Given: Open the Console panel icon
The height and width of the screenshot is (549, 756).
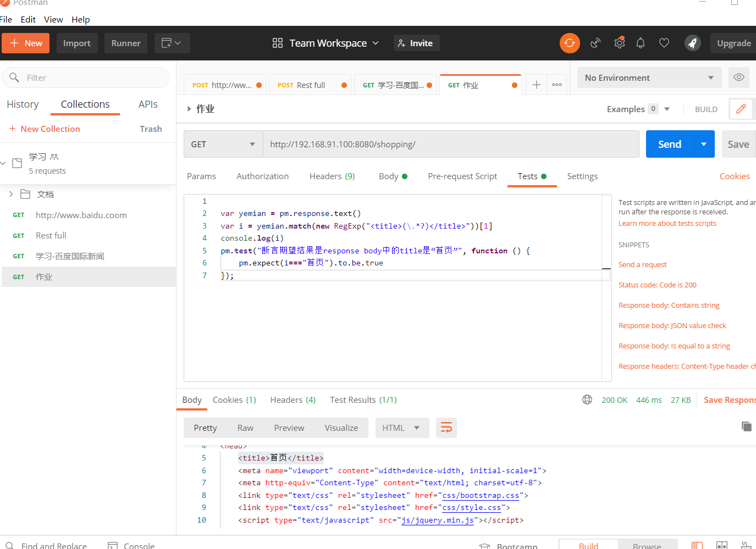Looking at the screenshot, I should 113,546.
